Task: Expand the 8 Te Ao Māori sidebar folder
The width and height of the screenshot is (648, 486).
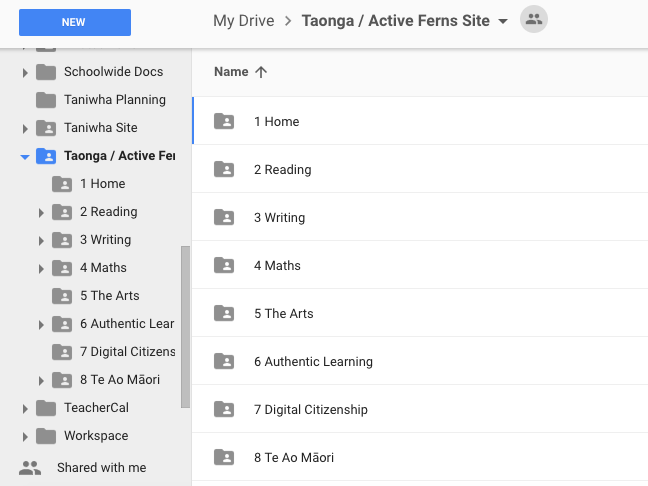Action: coord(41,380)
